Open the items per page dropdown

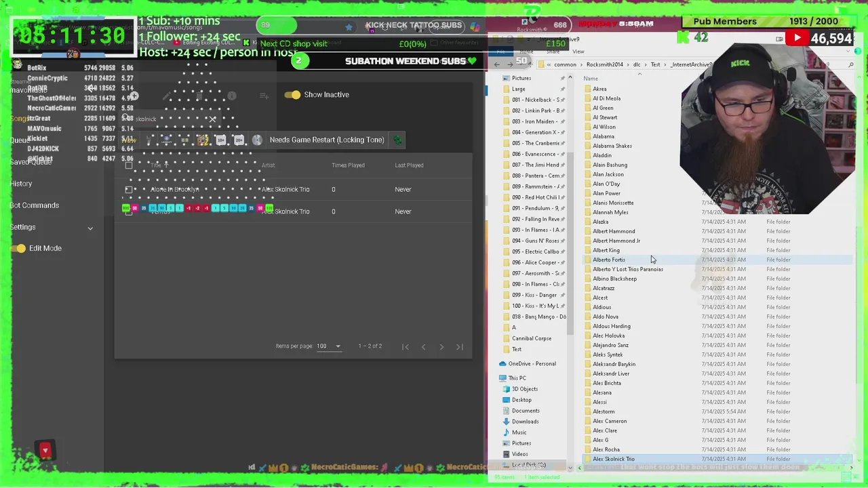point(329,346)
